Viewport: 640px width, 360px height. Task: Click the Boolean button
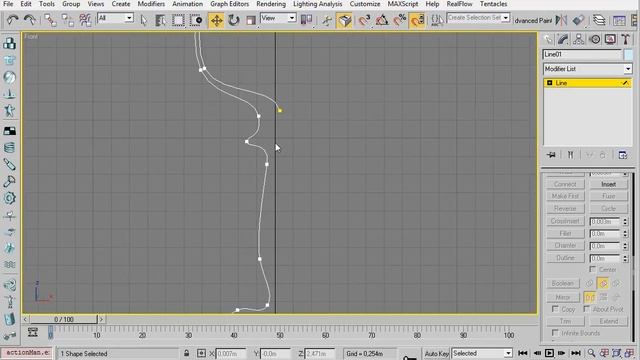tap(563, 283)
